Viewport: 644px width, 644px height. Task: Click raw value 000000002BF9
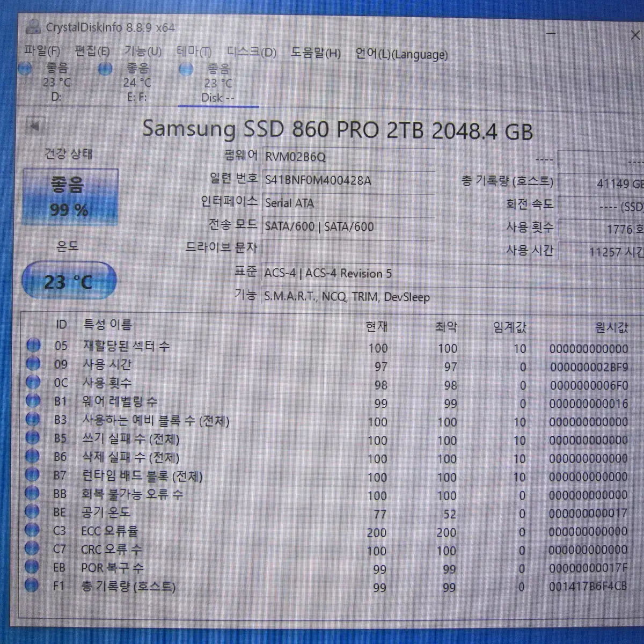point(589,367)
